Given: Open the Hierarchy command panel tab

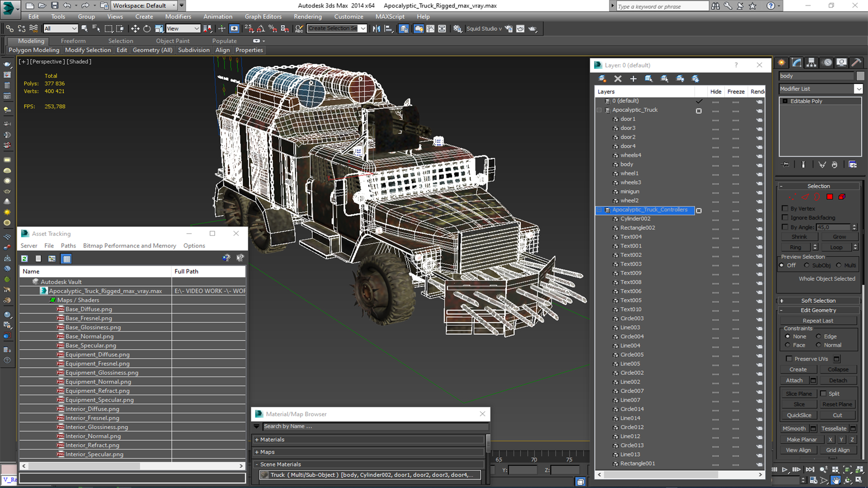Looking at the screenshot, I should 811,62.
